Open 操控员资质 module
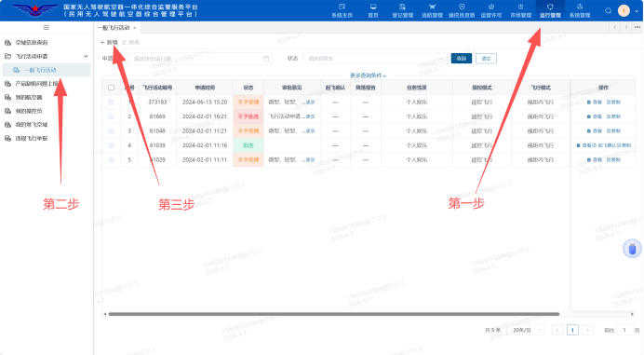This screenshot has width=644, height=355. 462,11
